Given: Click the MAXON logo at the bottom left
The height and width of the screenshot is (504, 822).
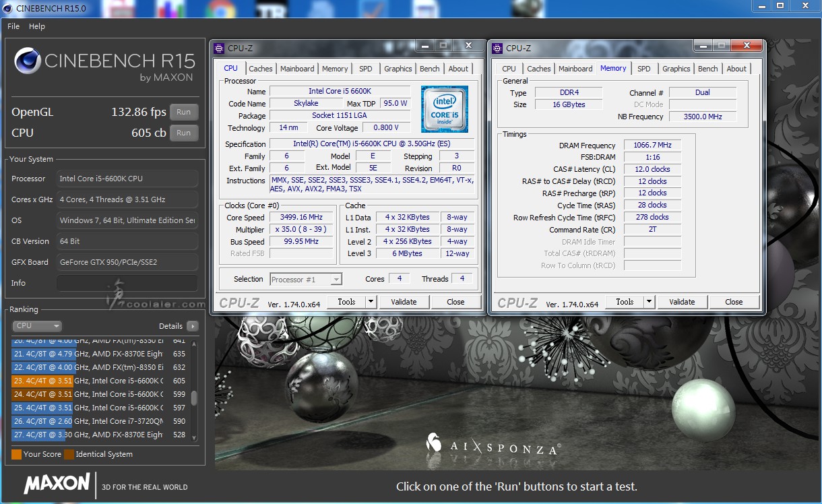Looking at the screenshot, I should pos(57,483).
